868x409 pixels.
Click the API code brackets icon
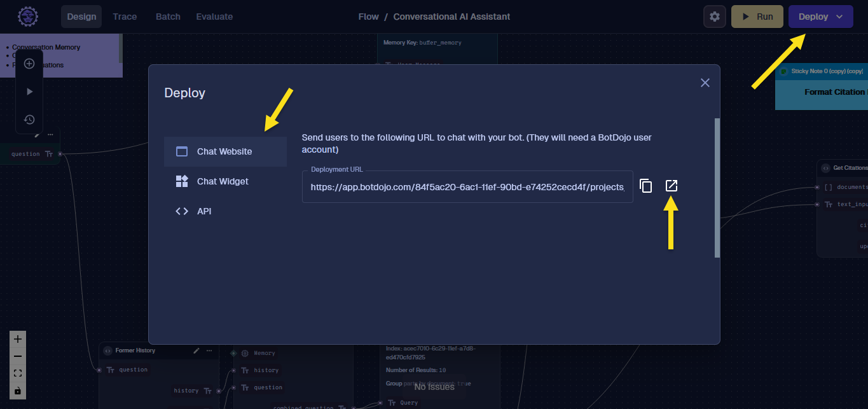point(182,211)
